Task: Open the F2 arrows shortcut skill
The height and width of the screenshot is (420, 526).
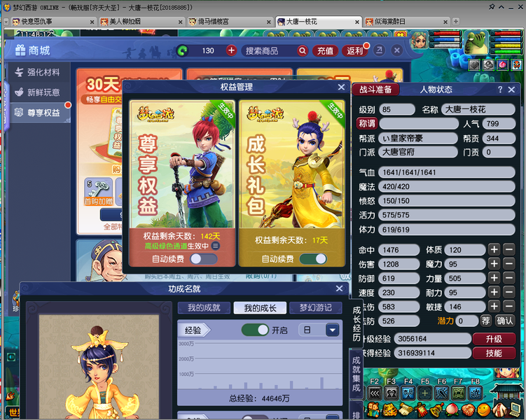Action: [x=375, y=393]
